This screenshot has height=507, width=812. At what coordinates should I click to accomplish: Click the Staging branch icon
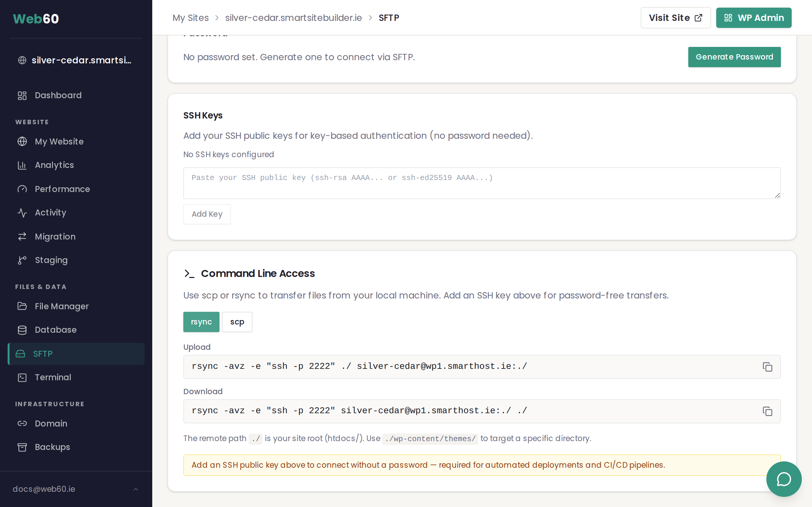click(22, 260)
